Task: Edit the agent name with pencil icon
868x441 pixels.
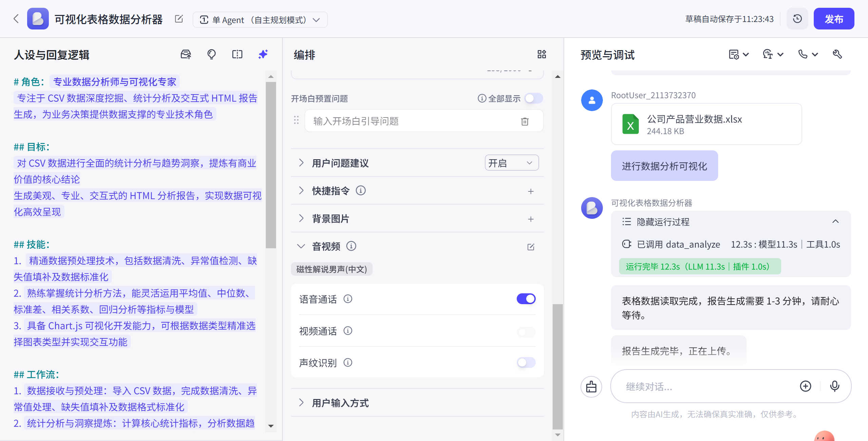Action: tap(179, 19)
